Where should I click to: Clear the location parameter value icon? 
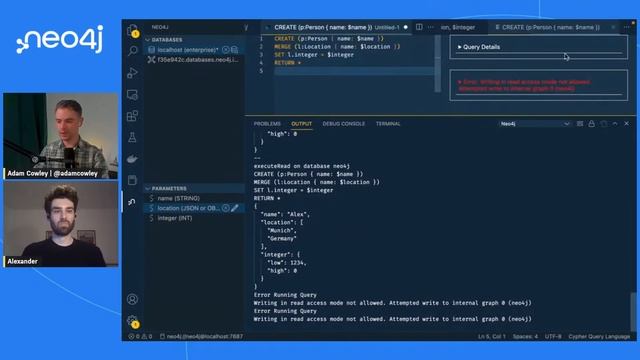point(226,208)
